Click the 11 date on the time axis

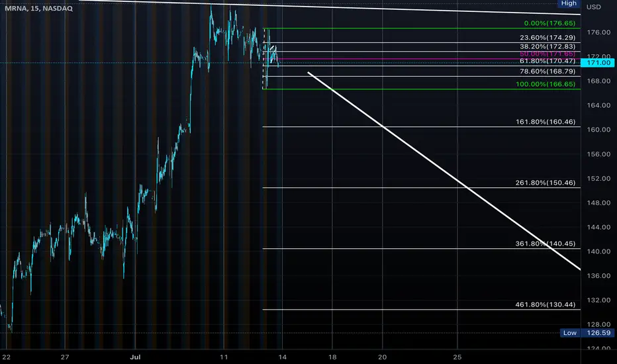(224, 357)
